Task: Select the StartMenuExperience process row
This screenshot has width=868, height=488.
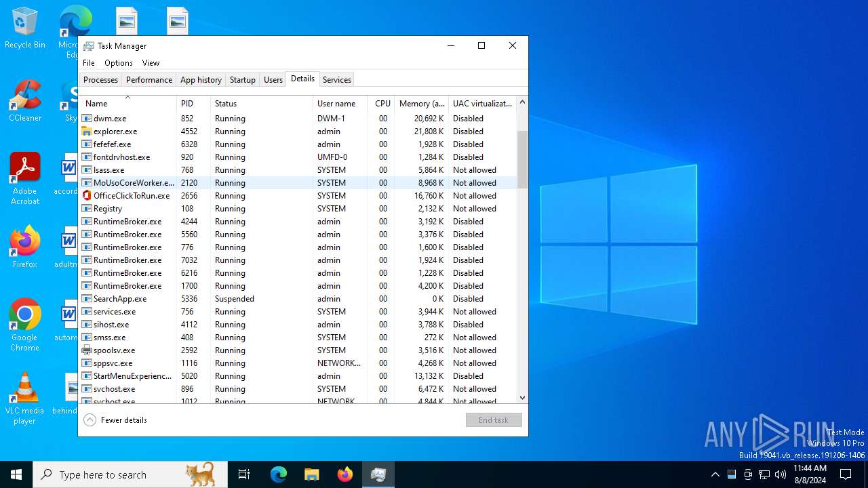Action: click(x=298, y=376)
